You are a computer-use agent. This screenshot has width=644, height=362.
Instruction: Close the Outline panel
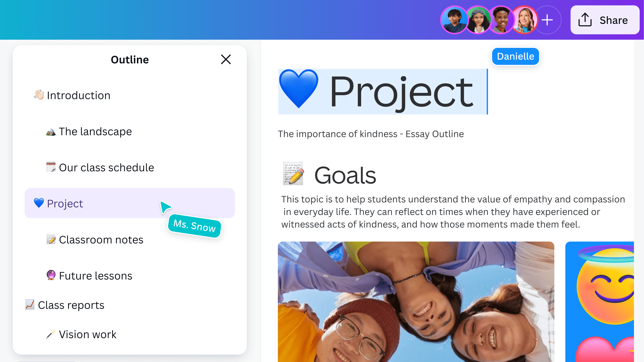(226, 59)
